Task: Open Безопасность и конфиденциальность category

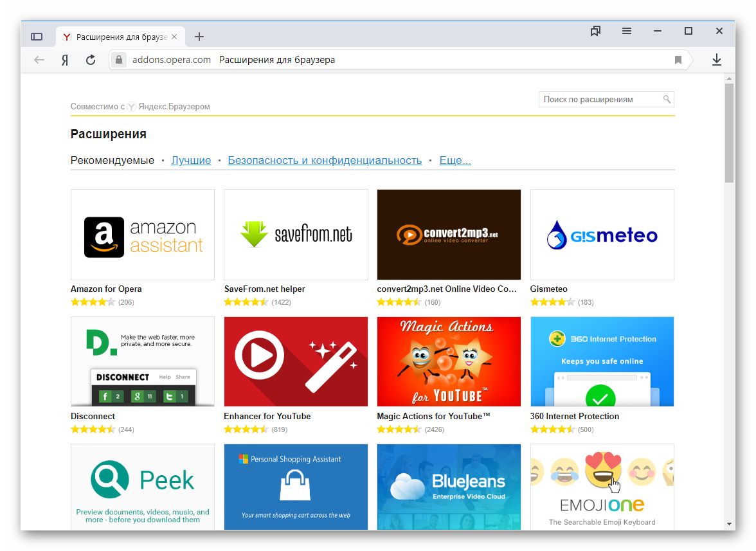Action: [325, 160]
